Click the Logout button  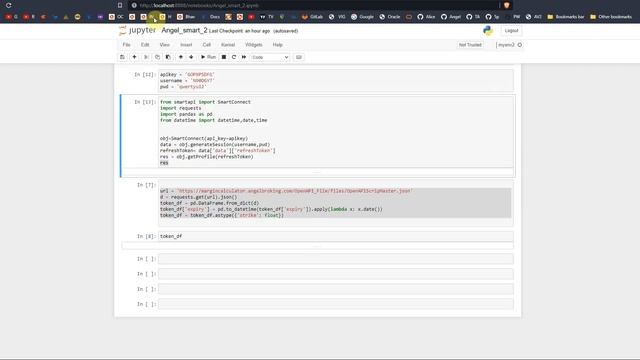coord(511,31)
